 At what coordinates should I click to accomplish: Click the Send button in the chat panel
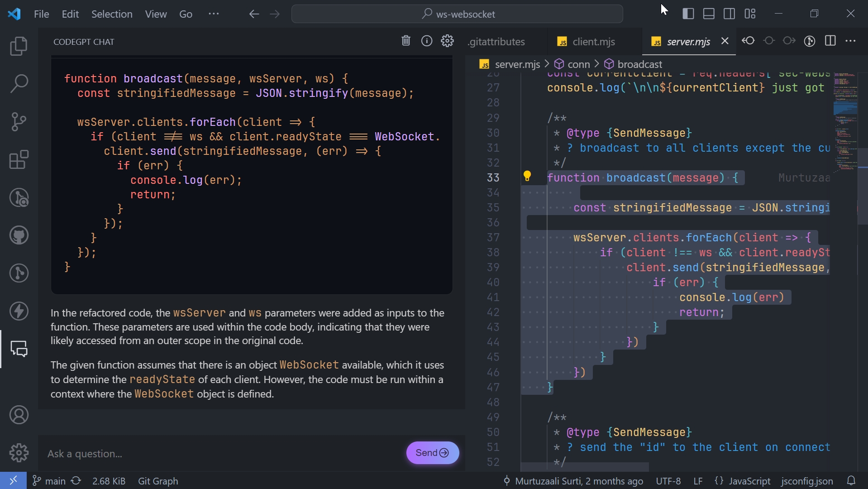coord(432,453)
